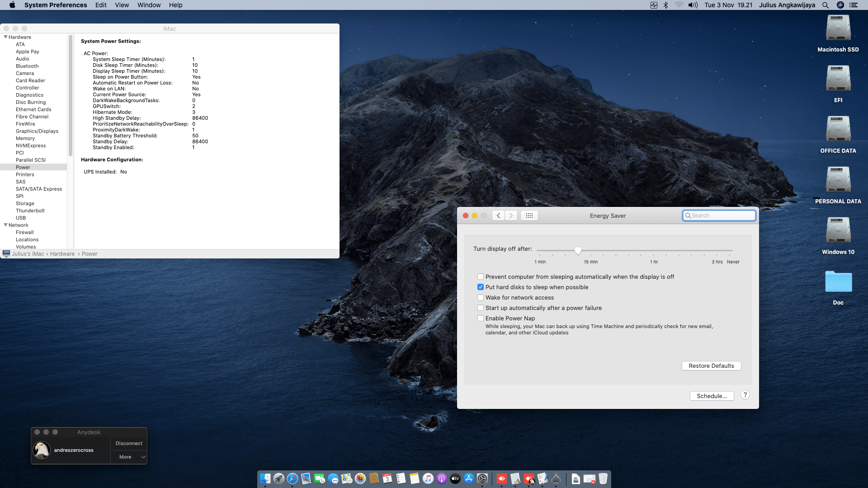The height and width of the screenshot is (488, 868).
Task: Go back with the Energy Saver back arrow
Action: pyautogui.click(x=498, y=216)
